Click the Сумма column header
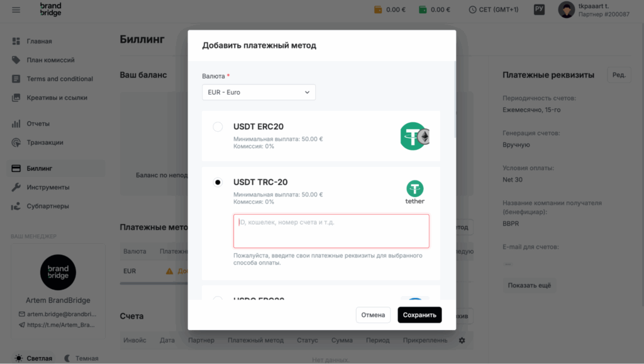Viewport: 644px width, 364px height. 341,341
